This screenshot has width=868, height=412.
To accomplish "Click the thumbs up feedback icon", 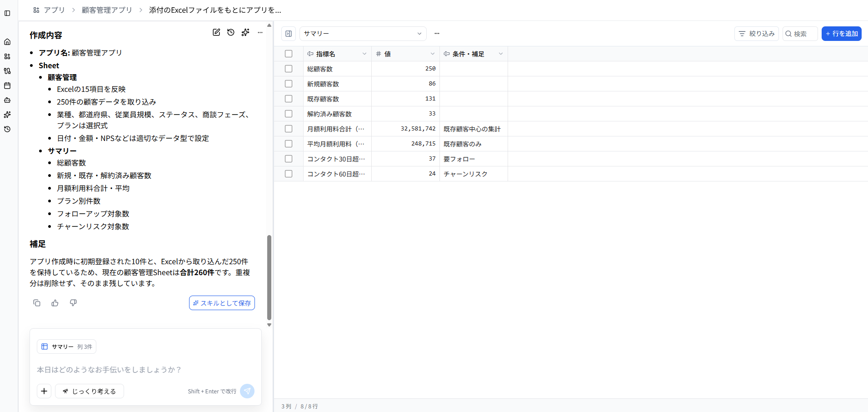I will click(x=55, y=303).
